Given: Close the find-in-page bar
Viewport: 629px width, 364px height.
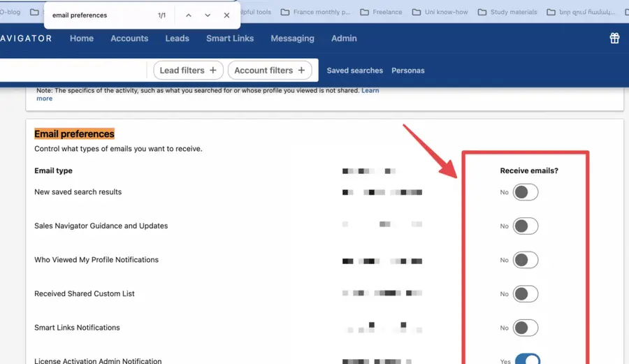Looking at the screenshot, I should 226,15.
